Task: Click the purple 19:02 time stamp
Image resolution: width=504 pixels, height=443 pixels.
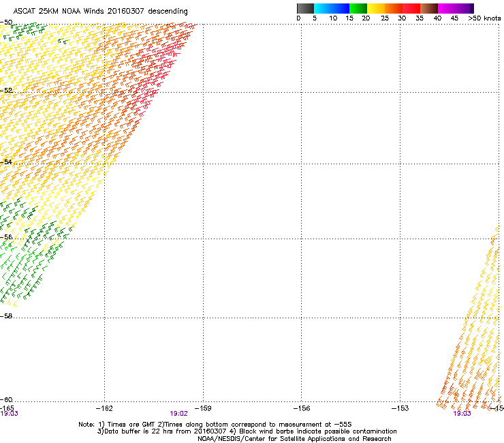Action: point(178,414)
